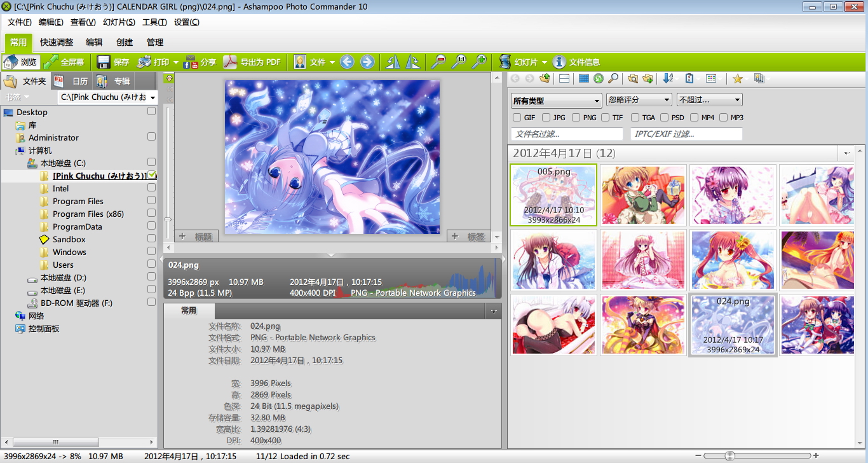The height and width of the screenshot is (463, 868).
Task: Open the 忽略评分 rating dropdown
Action: 639,100
